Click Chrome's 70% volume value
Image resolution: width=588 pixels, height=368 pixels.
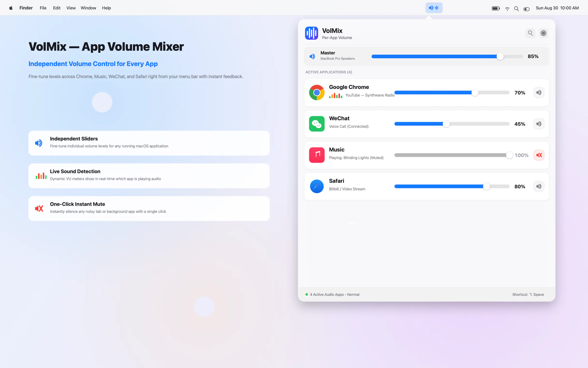click(520, 93)
